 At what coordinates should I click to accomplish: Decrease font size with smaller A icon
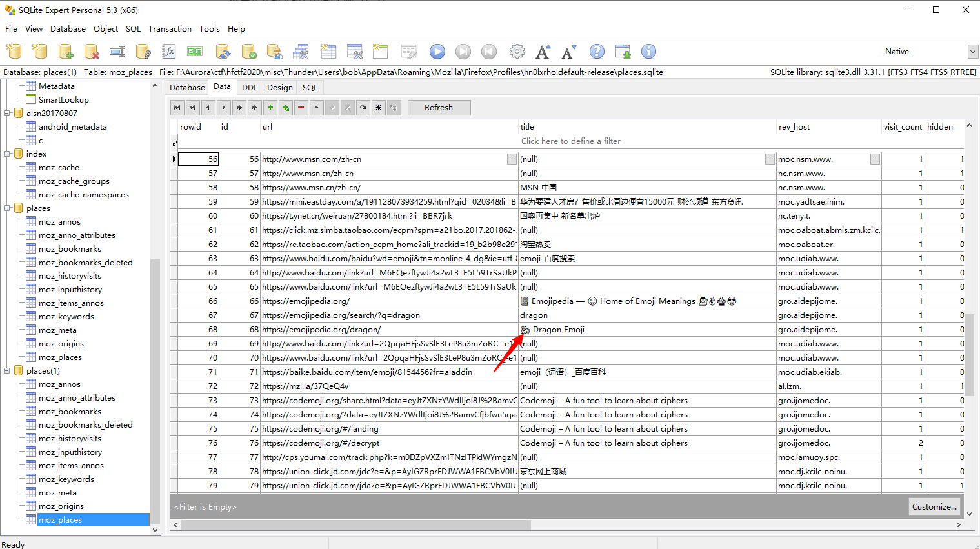point(569,52)
